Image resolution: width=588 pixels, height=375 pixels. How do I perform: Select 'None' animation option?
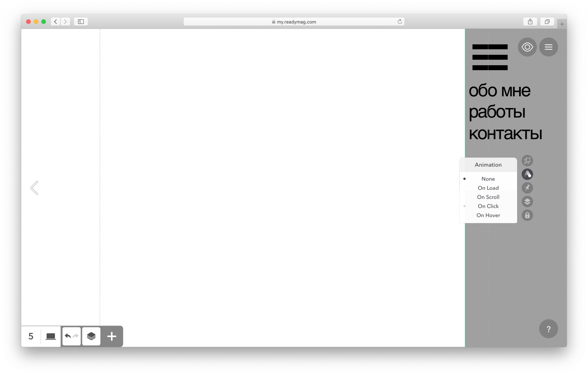tap(488, 178)
